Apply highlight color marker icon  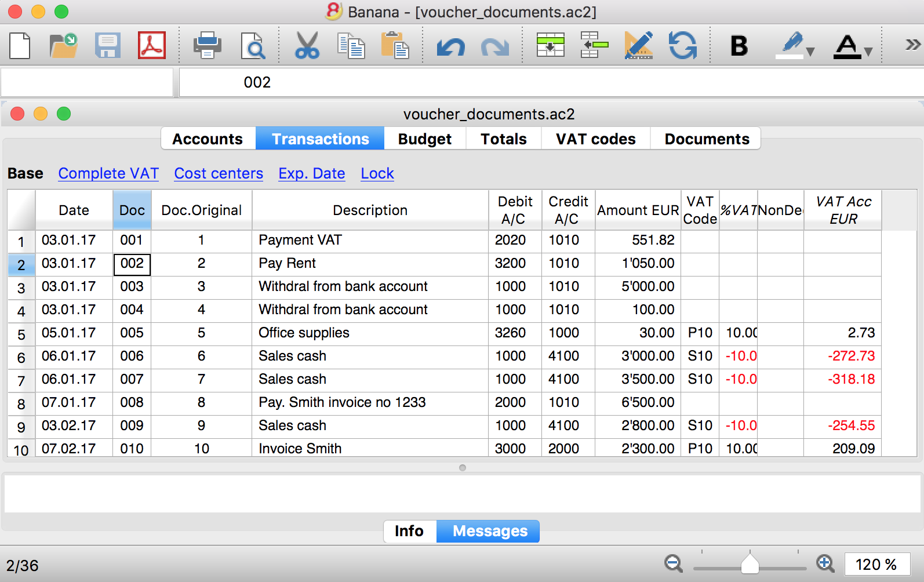[791, 46]
